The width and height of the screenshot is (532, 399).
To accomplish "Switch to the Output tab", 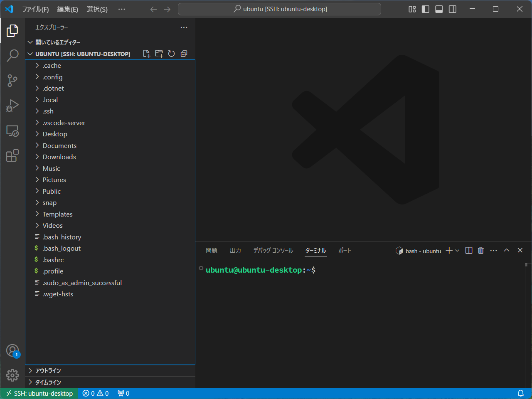I will tap(235, 250).
